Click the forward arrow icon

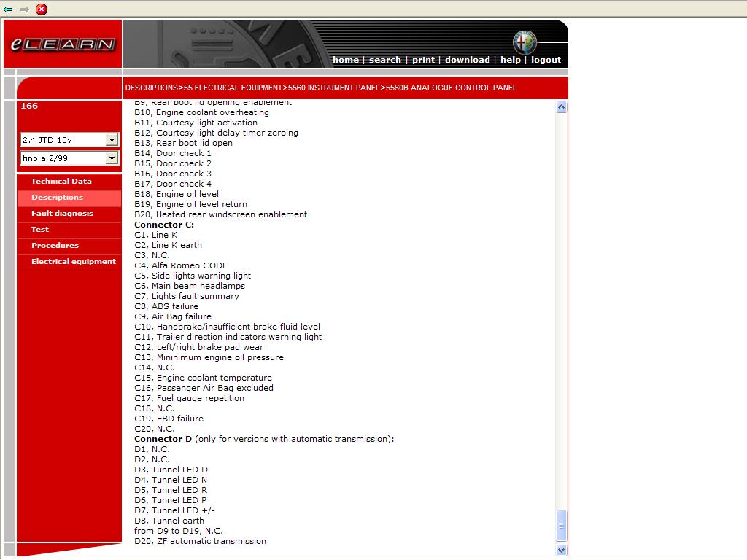point(25,9)
